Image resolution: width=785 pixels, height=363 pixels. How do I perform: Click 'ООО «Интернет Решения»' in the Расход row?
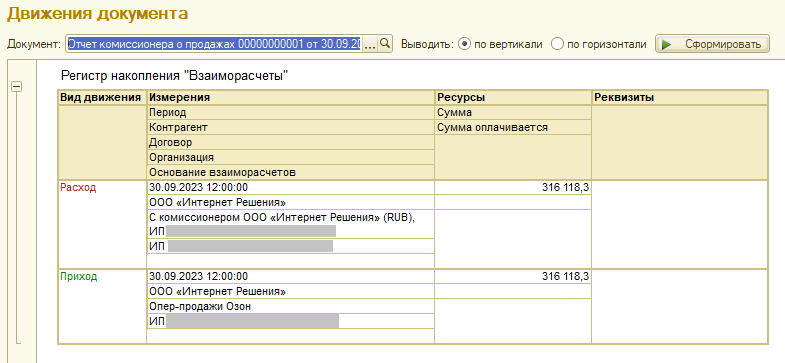coord(291,202)
